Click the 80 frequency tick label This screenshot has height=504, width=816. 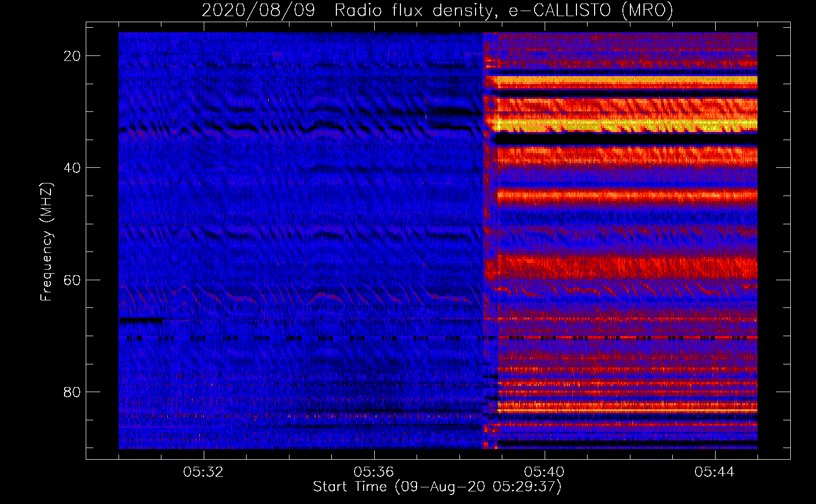[x=72, y=392]
